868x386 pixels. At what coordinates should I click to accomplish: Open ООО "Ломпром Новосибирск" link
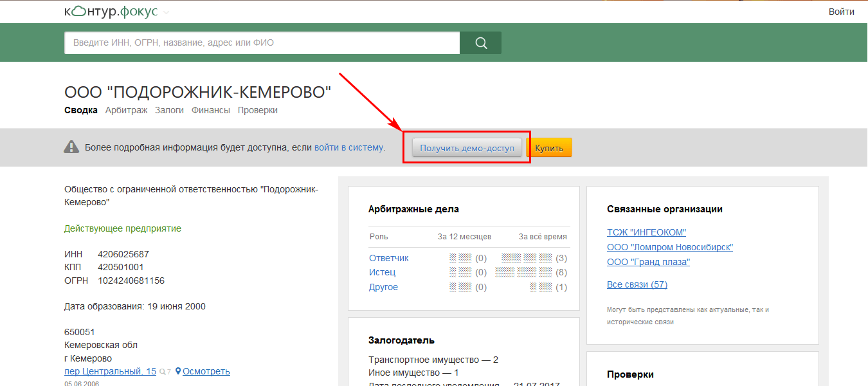pyautogui.click(x=670, y=247)
